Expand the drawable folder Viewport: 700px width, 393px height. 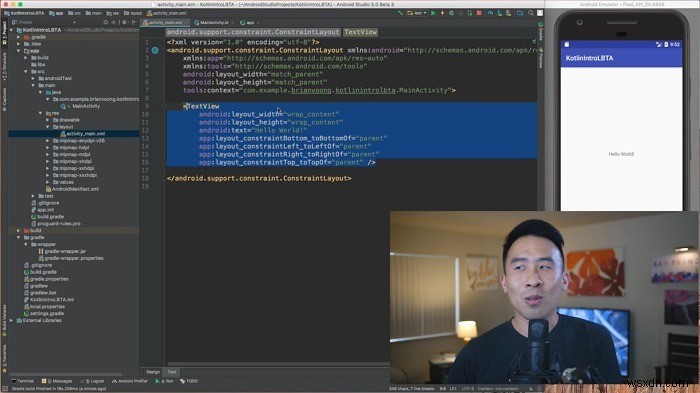tap(48, 120)
